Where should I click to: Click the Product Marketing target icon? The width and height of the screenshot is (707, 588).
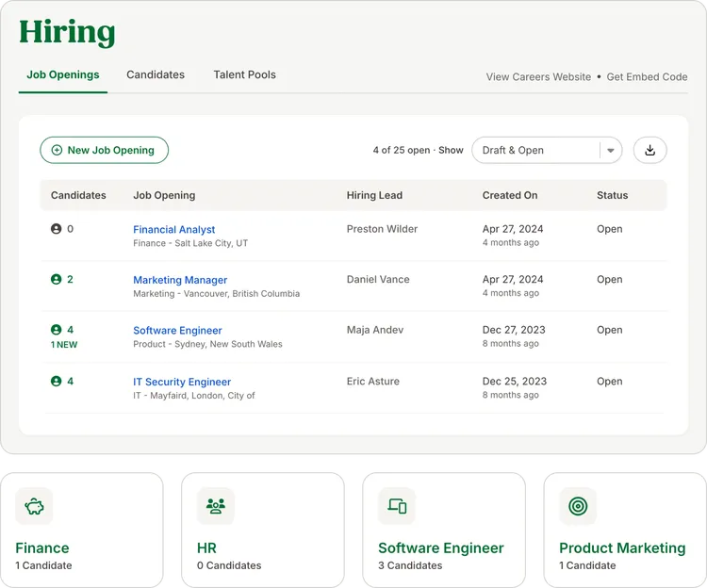coord(578,506)
